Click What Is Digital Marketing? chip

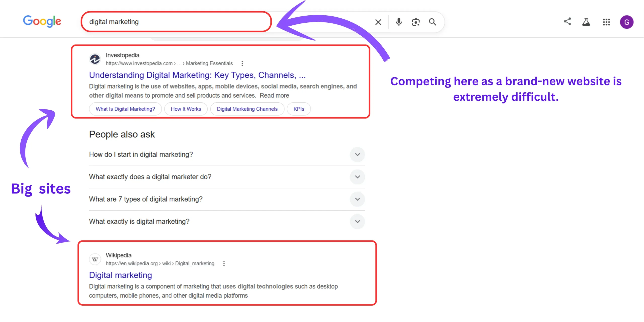point(125,109)
